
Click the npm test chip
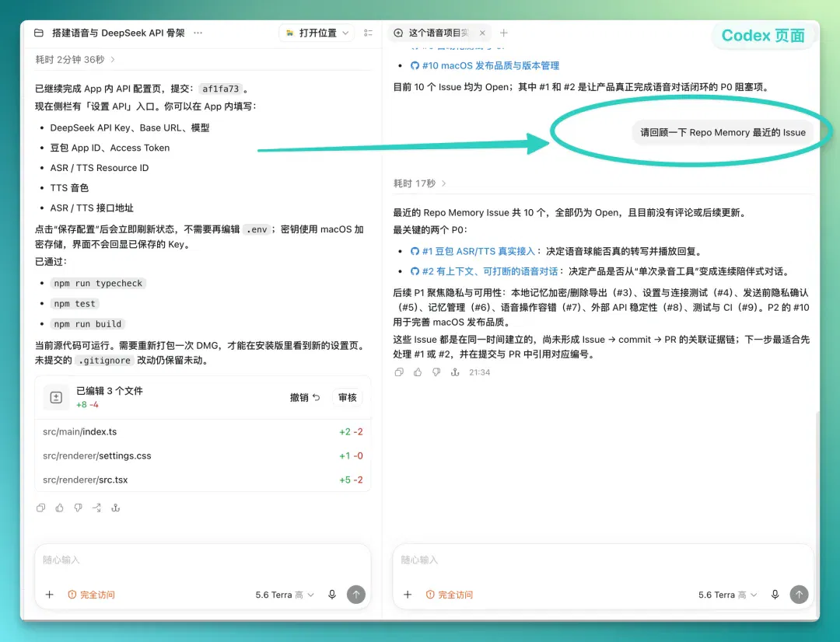(x=75, y=304)
